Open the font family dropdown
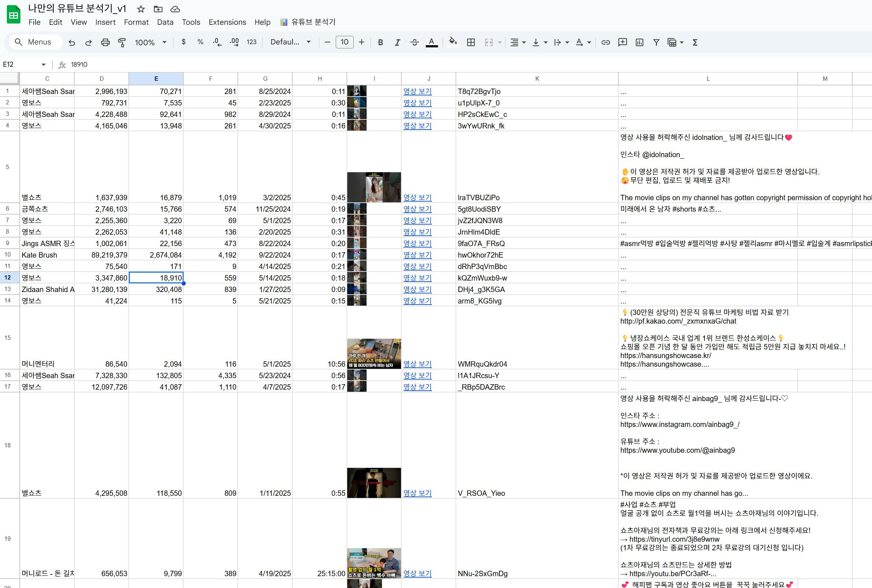This screenshot has height=588, width=872. point(291,42)
